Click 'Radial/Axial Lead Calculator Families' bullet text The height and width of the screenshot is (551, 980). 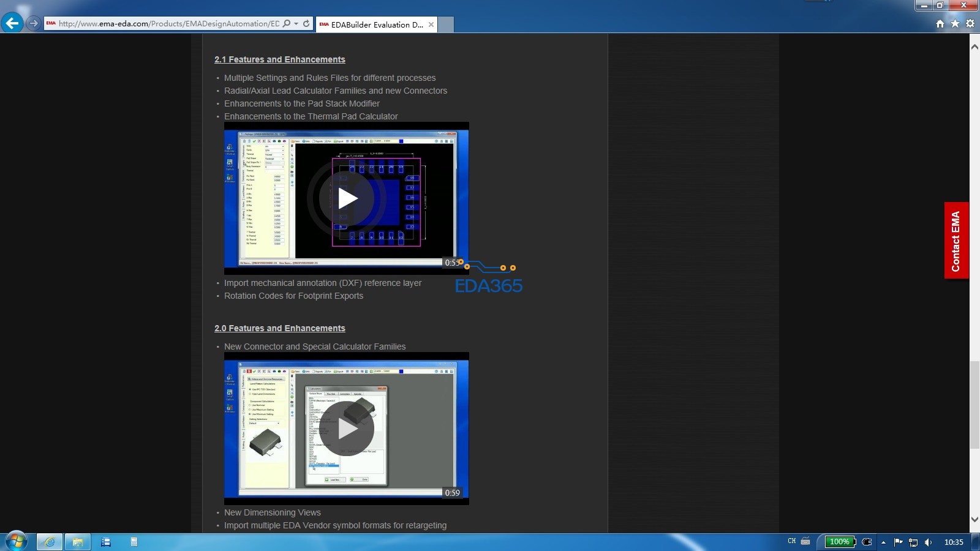[x=336, y=91]
